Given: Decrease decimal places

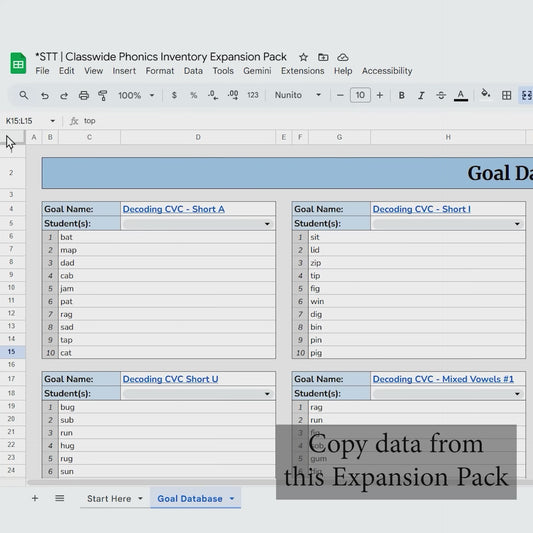Looking at the screenshot, I should [x=213, y=95].
